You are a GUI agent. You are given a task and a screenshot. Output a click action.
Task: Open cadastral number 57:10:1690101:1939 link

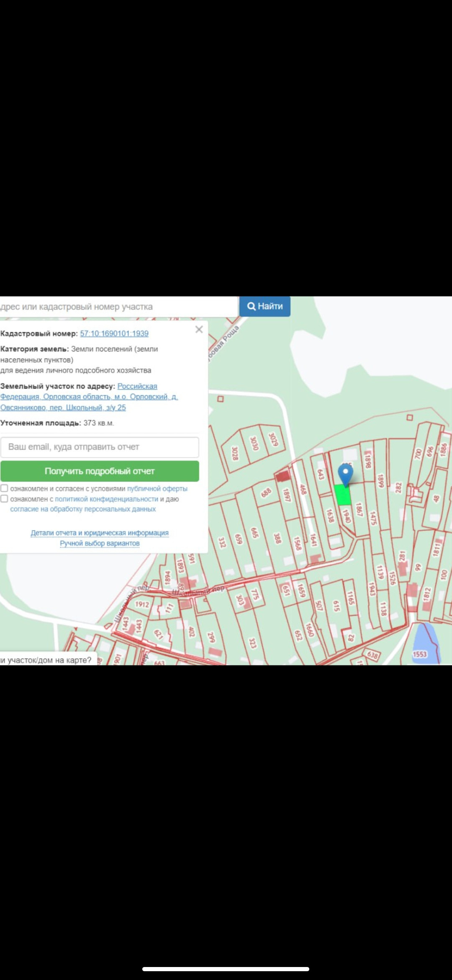[114, 334]
